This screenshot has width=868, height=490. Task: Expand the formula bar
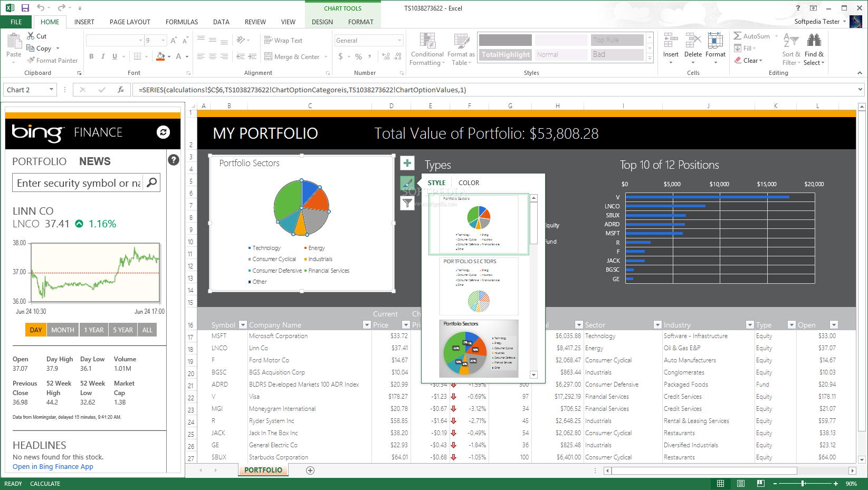click(860, 90)
